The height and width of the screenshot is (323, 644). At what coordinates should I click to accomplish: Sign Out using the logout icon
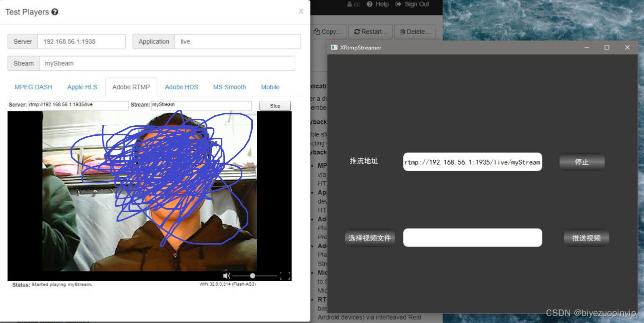pos(412,4)
